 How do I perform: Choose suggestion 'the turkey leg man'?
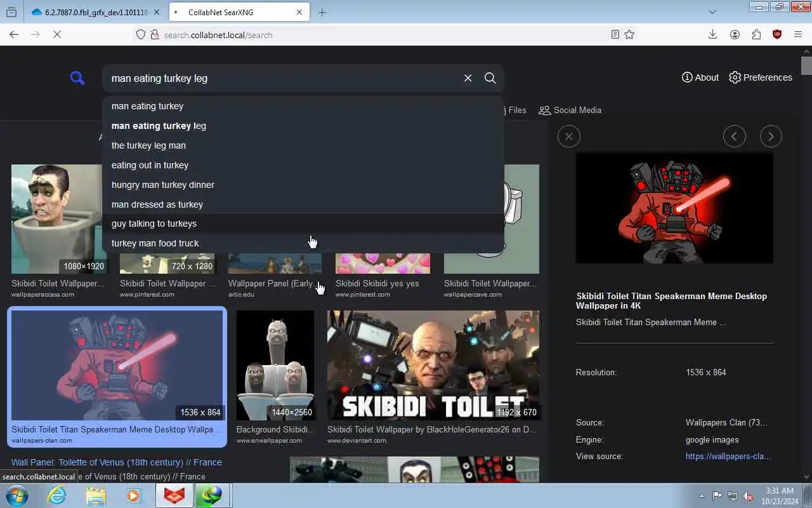pyautogui.click(x=303, y=145)
